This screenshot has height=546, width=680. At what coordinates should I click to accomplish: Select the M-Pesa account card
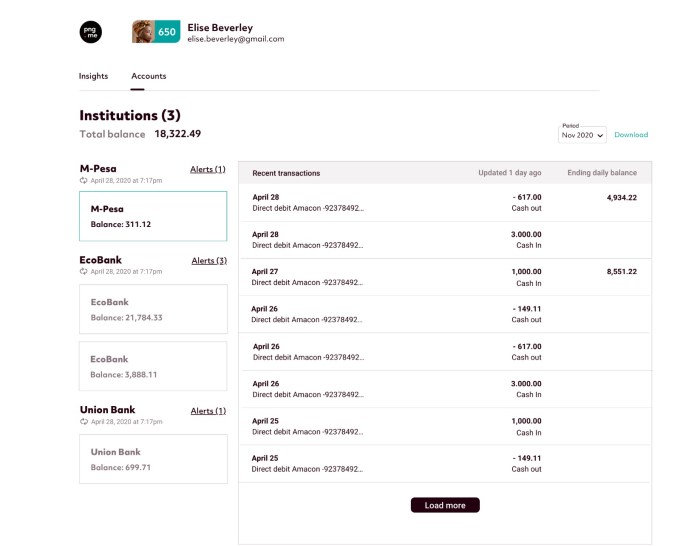tap(153, 216)
